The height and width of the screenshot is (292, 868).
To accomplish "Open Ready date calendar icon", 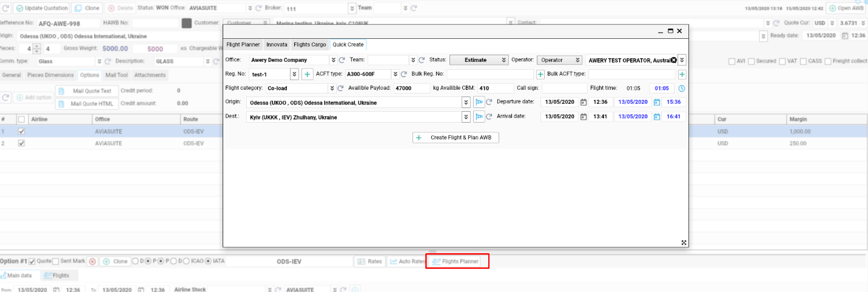I will click(844, 35).
